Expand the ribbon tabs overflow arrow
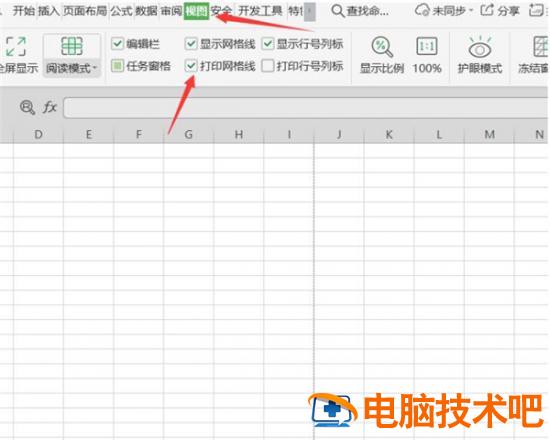The height and width of the screenshot is (440, 550). point(309,11)
